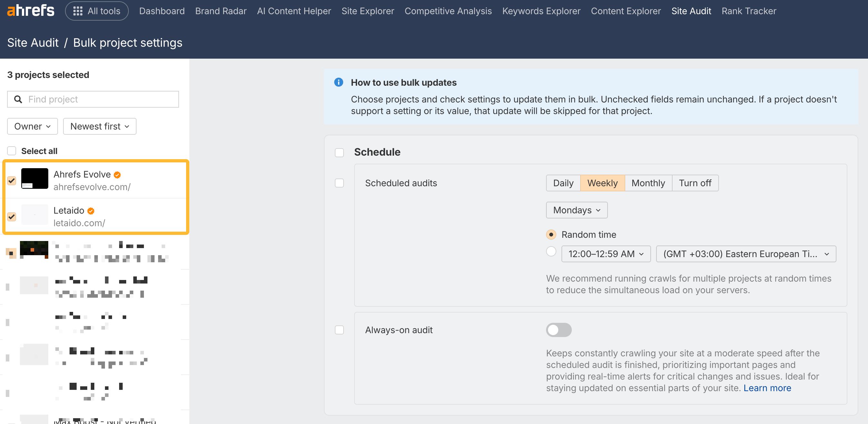
Task: Expand the Newest first sorting dropdown
Action: point(99,126)
